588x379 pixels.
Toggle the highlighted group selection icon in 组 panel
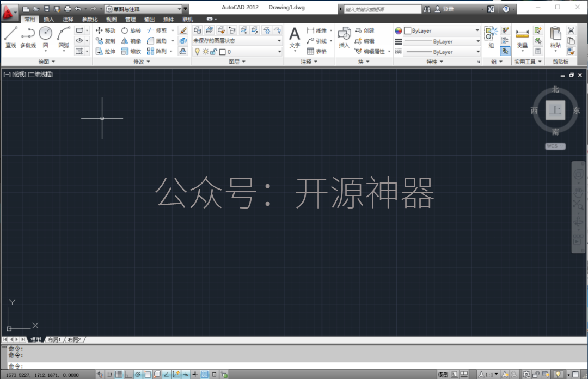(x=505, y=51)
